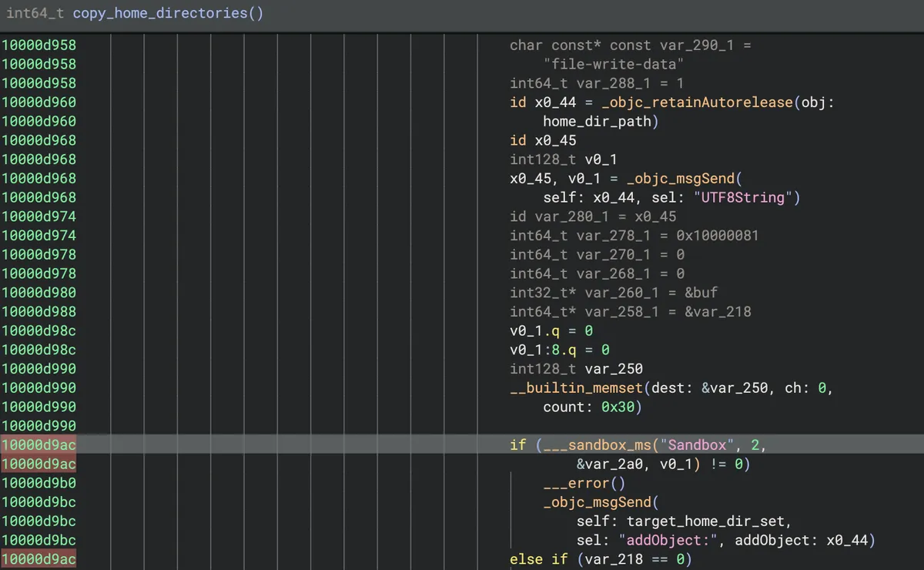
Task: Select the "Sandbox" string argument
Action: click(698, 444)
